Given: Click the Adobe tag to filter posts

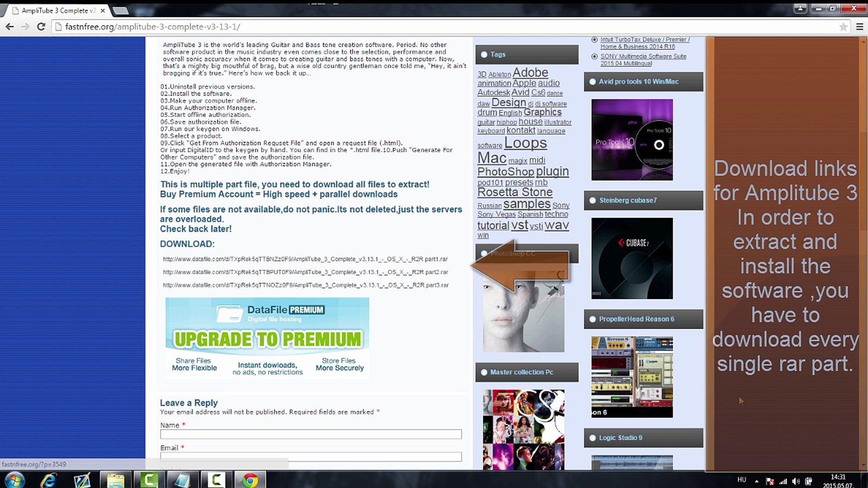Looking at the screenshot, I should pyautogui.click(x=530, y=72).
